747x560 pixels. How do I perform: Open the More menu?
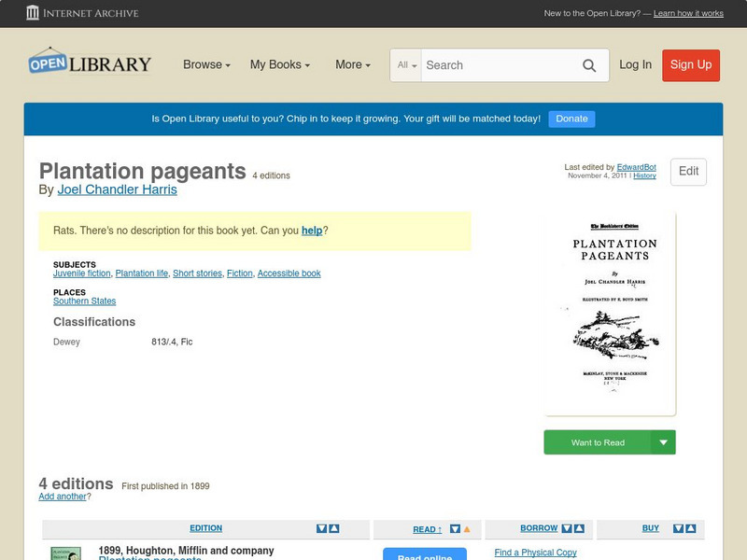click(x=351, y=64)
